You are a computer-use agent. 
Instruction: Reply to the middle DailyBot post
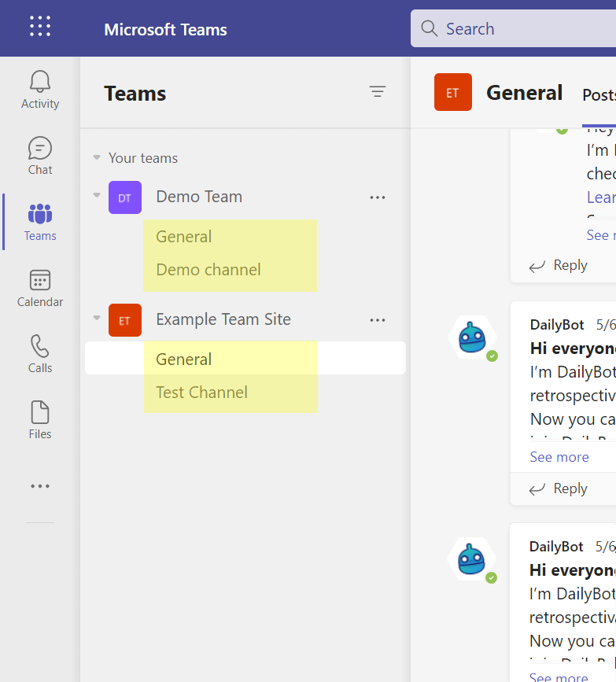(558, 488)
